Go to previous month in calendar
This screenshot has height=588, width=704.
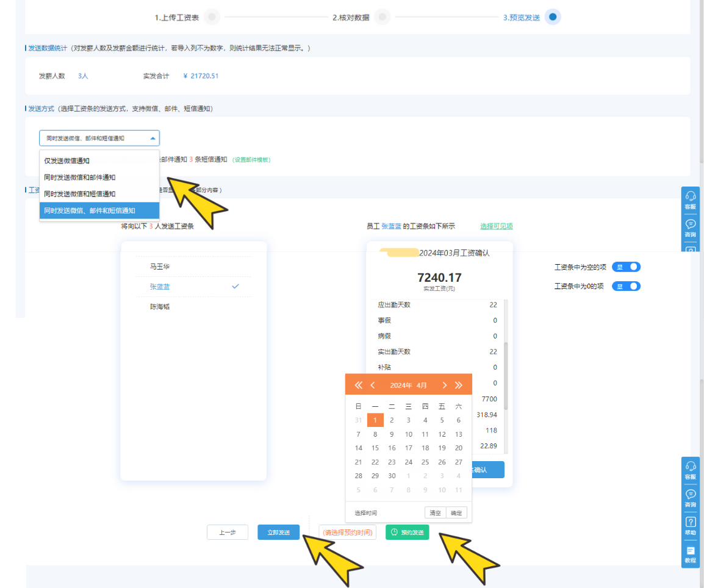(x=373, y=385)
